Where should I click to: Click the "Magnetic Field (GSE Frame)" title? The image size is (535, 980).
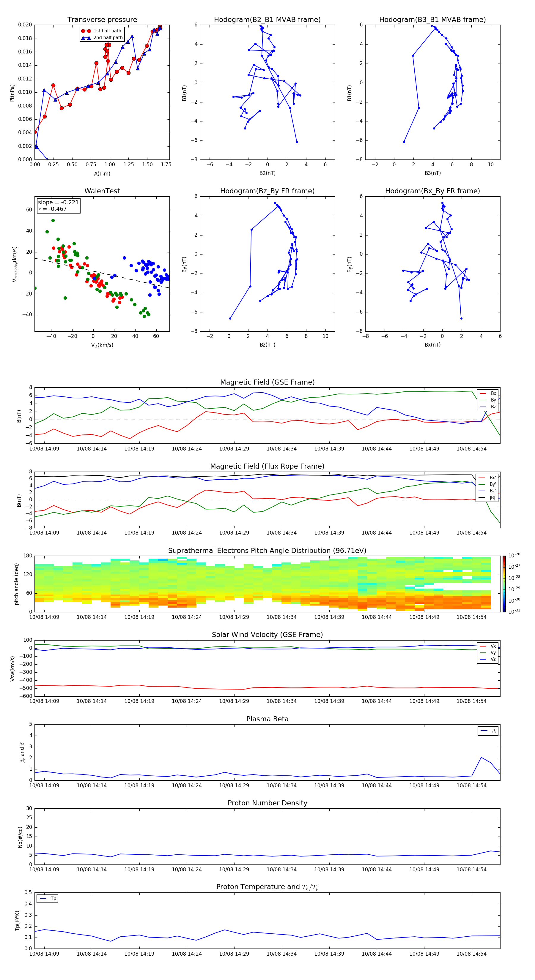pyautogui.click(x=267, y=382)
